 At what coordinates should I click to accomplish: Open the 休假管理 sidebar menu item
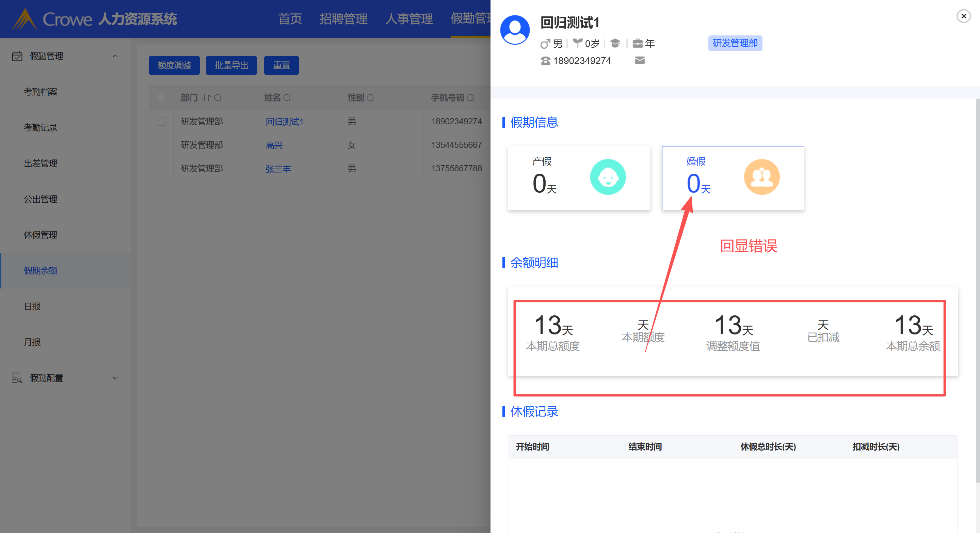click(x=40, y=235)
